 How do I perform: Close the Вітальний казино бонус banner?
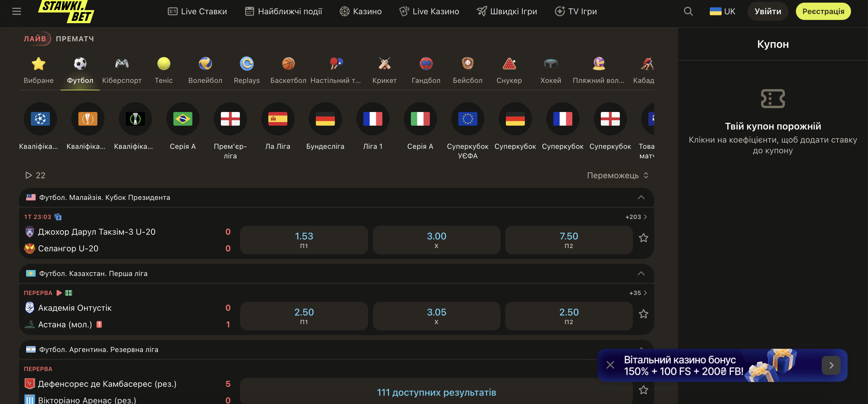[x=610, y=365]
